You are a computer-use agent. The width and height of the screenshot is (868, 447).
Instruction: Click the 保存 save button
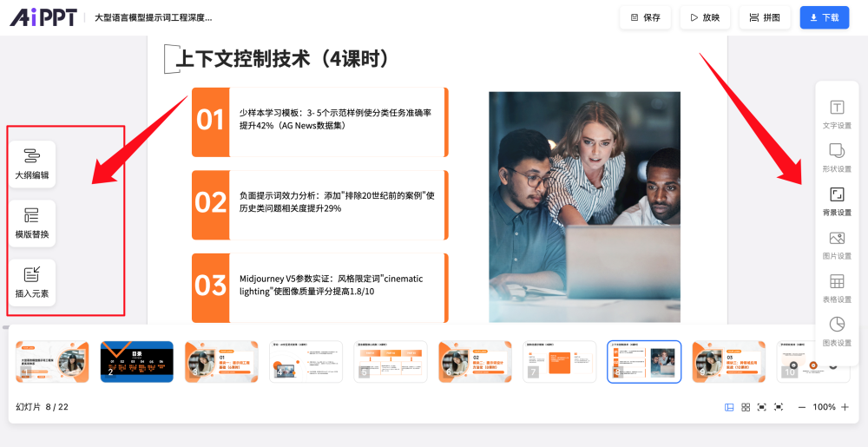point(646,17)
